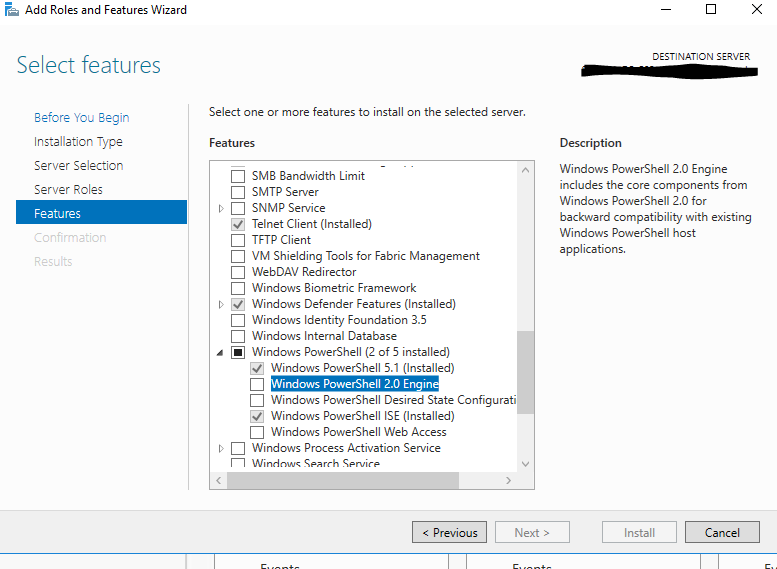Click the features list scroll down arrow
Image resolution: width=777 pixels, height=569 pixels.
point(525,464)
